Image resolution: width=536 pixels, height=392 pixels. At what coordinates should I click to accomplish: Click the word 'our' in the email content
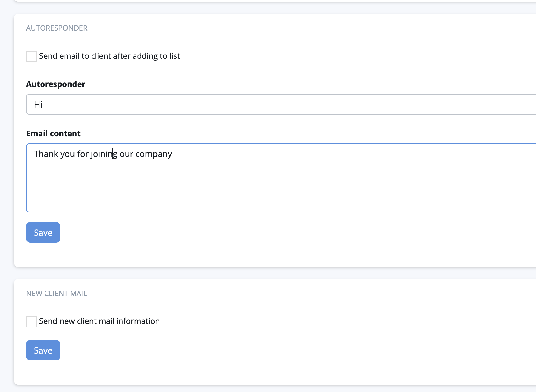(126, 154)
